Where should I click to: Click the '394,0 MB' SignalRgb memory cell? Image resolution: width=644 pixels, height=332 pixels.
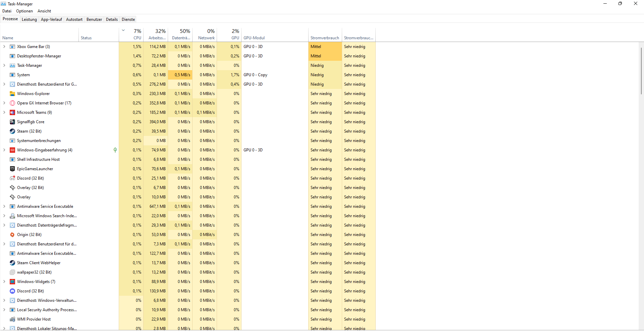(156, 122)
